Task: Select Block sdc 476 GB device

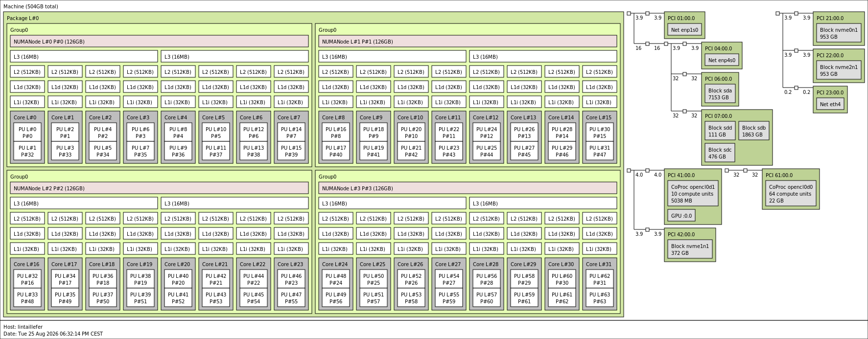Action: pyautogui.click(x=720, y=153)
